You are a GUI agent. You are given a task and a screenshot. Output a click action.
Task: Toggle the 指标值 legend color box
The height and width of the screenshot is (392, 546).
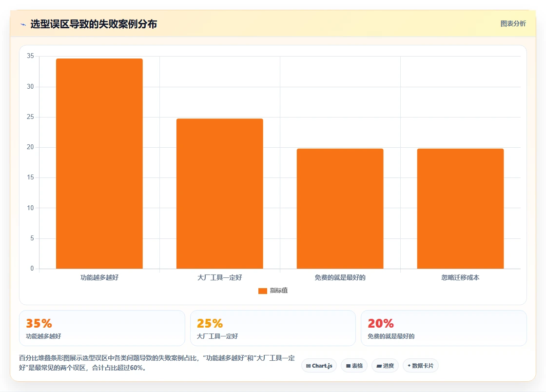(x=263, y=291)
